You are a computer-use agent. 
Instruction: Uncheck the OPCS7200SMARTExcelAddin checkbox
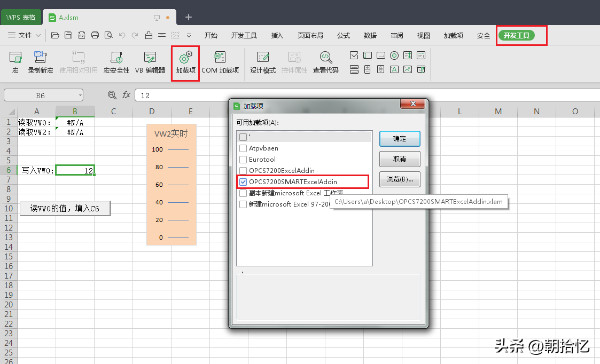click(243, 182)
